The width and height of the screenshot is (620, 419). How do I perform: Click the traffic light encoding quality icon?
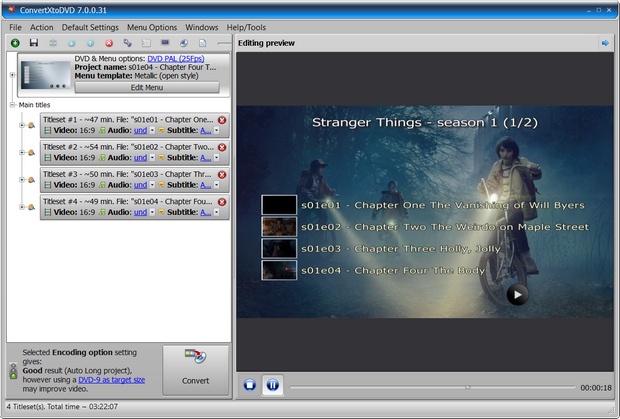click(13, 371)
